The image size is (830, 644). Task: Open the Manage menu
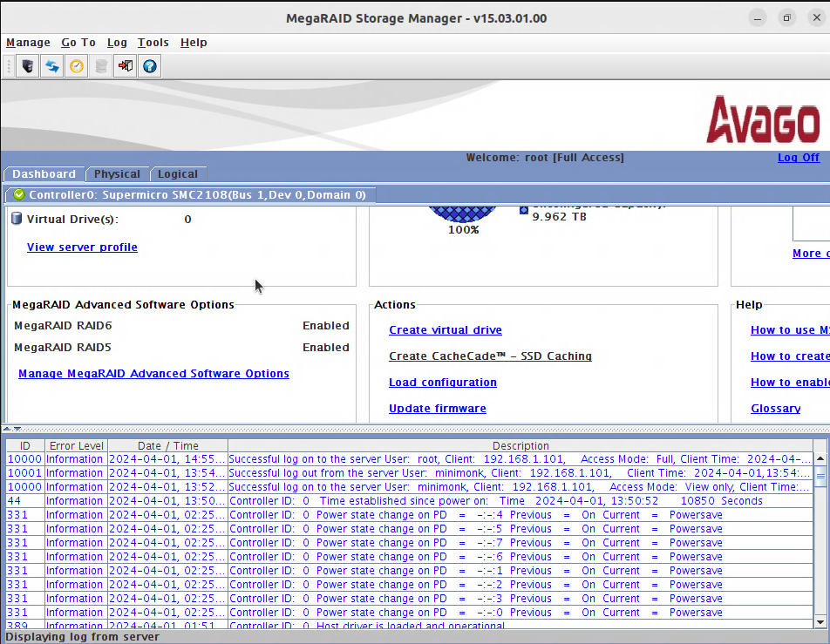coord(28,43)
